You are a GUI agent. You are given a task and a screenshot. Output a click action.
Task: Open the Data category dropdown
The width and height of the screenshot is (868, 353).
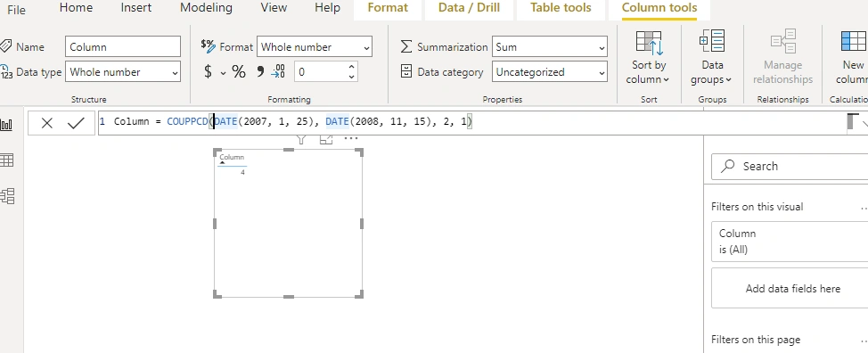pyautogui.click(x=550, y=72)
